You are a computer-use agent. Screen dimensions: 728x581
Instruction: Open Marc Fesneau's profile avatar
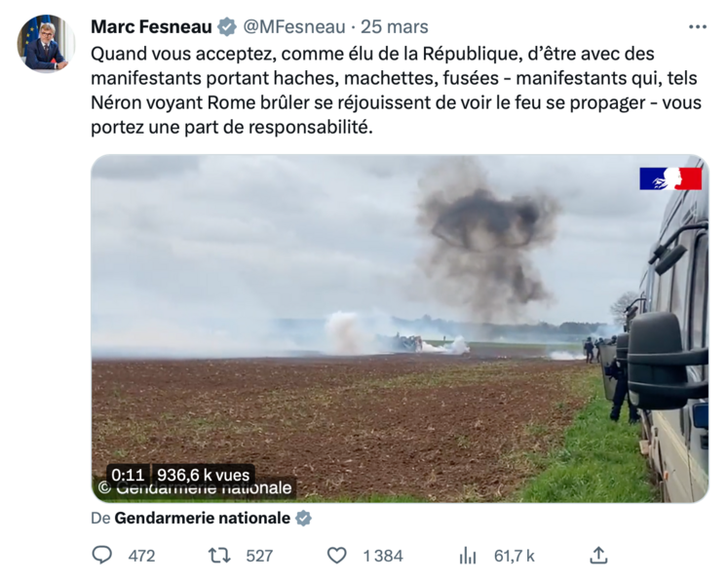click(x=45, y=43)
